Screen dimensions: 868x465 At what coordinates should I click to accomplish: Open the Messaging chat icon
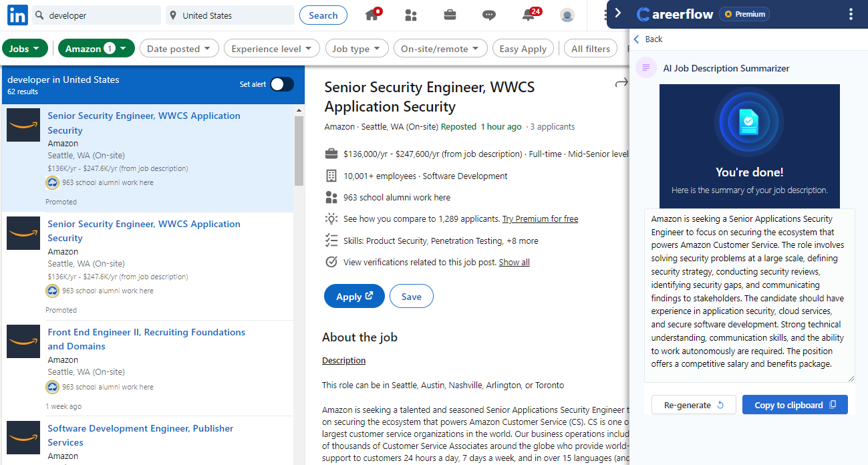click(489, 14)
